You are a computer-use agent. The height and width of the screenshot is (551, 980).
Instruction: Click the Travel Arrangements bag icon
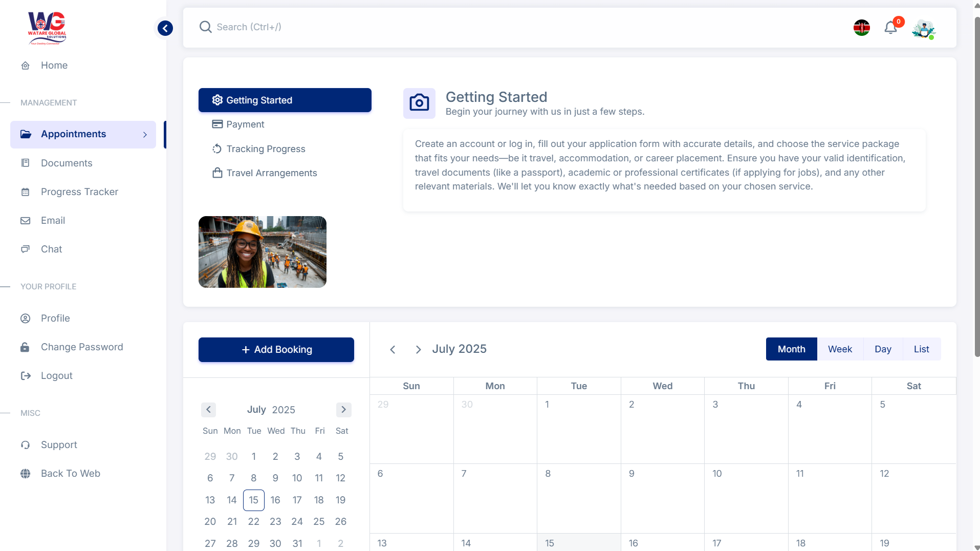pyautogui.click(x=216, y=173)
